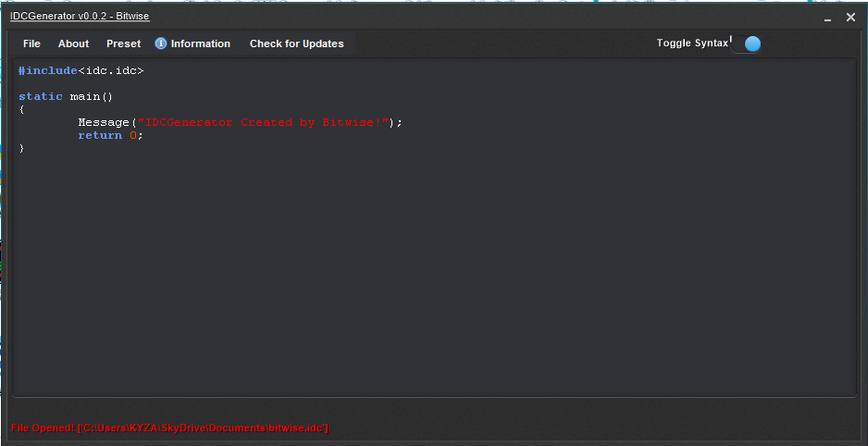Image resolution: width=868 pixels, height=446 pixels.
Task: Click the #include<idc.idc> line
Action: click(81, 71)
